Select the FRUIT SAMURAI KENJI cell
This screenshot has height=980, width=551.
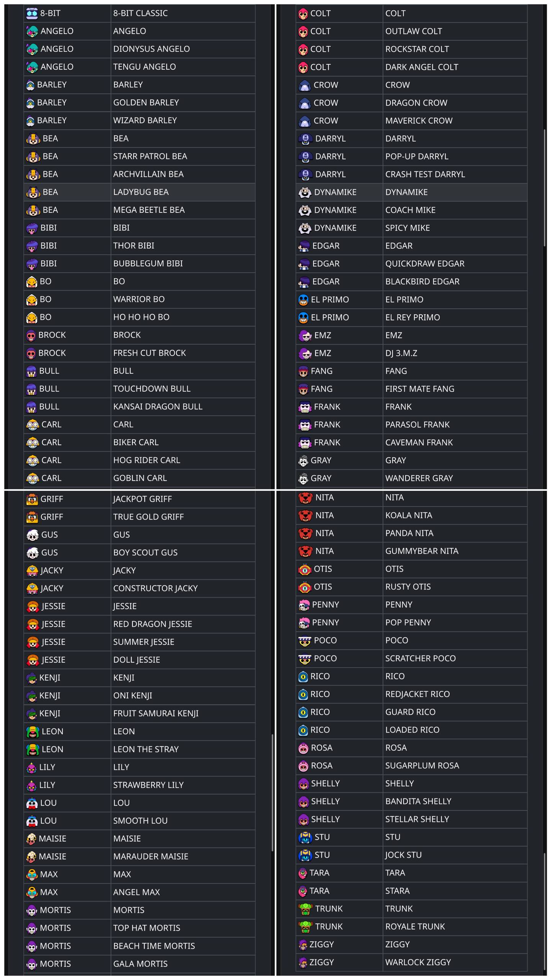(183, 714)
